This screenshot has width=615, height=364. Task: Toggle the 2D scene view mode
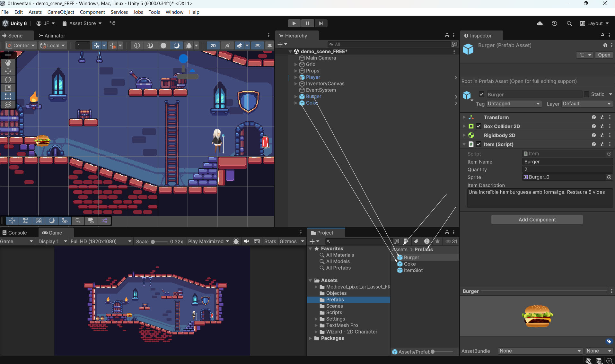(213, 46)
